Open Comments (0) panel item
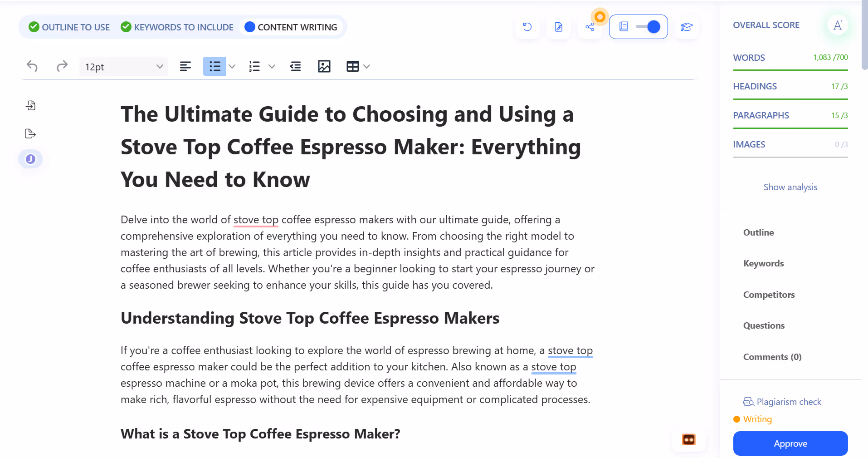Image resolution: width=868 pixels, height=458 pixels. (772, 357)
